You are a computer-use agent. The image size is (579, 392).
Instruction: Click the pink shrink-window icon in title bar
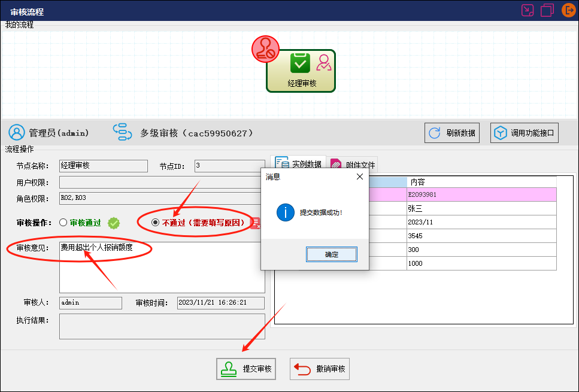(528, 10)
